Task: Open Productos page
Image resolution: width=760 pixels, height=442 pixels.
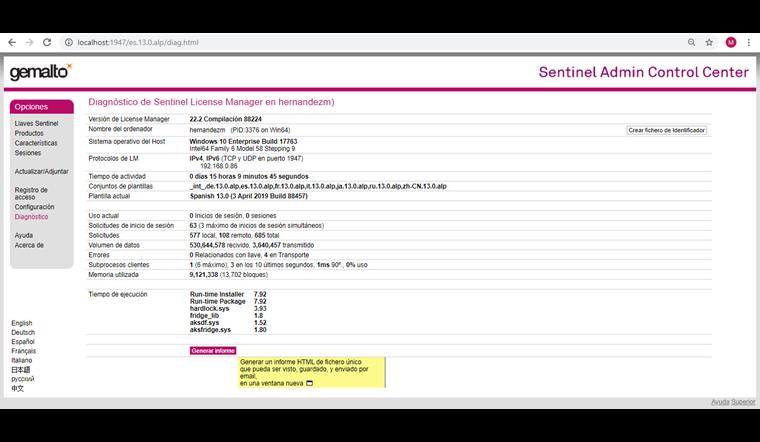Action: click(29, 133)
